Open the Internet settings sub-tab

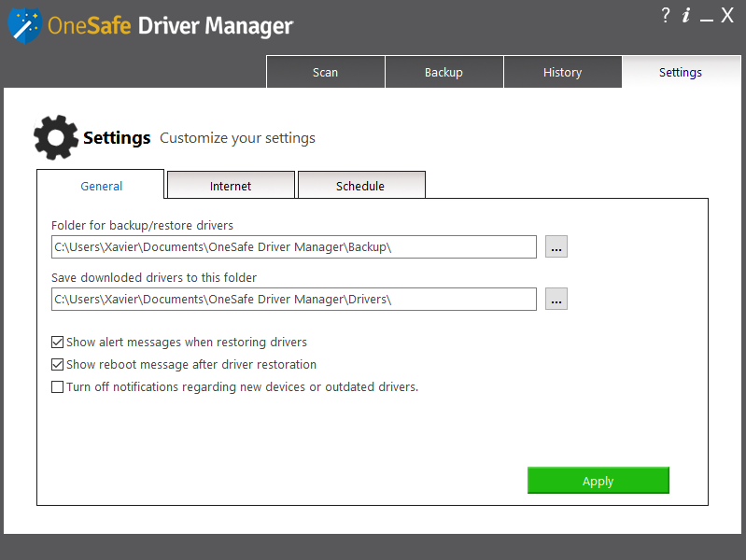pyautogui.click(x=231, y=186)
